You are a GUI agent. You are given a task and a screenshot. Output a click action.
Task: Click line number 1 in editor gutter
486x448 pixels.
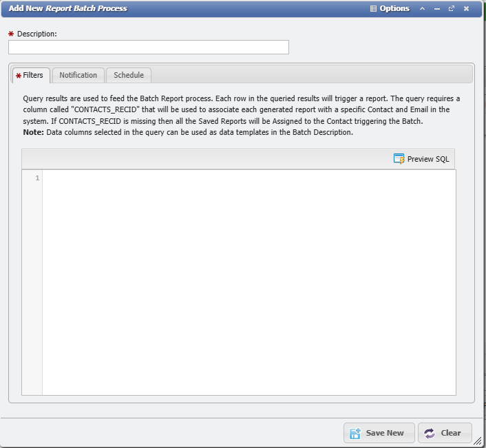click(x=37, y=178)
